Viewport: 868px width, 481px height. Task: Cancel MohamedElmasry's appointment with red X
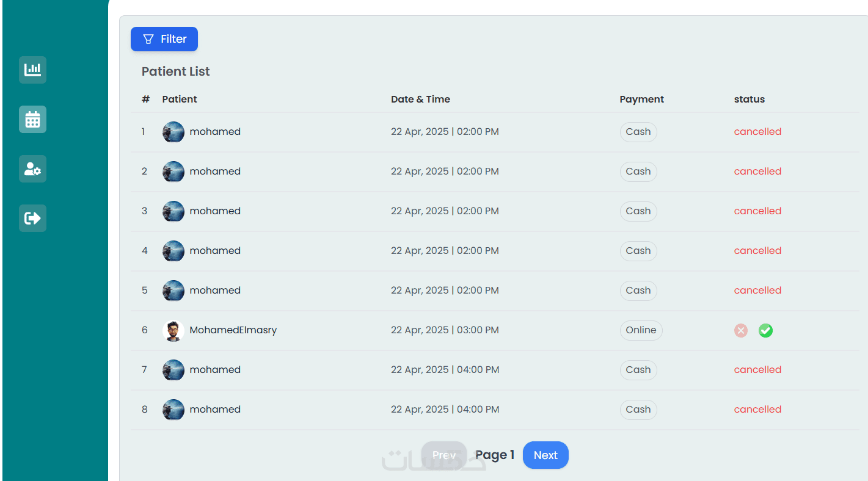click(741, 331)
